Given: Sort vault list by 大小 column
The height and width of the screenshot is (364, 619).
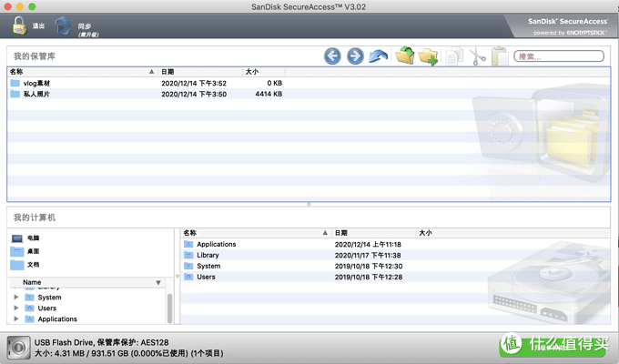Looking at the screenshot, I should (x=264, y=72).
